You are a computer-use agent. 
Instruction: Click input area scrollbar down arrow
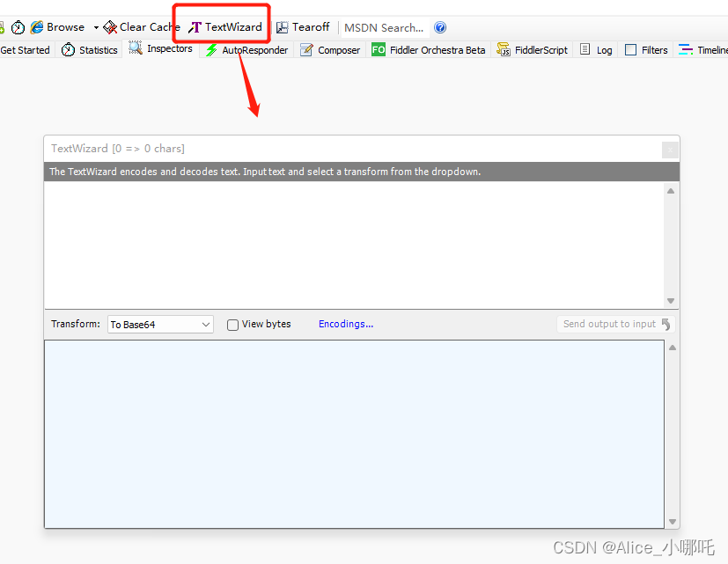point(671,301)
